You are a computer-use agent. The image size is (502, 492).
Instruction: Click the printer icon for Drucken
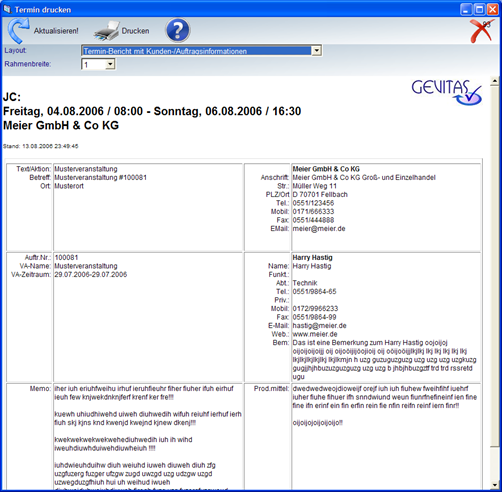tap(107, 31)
